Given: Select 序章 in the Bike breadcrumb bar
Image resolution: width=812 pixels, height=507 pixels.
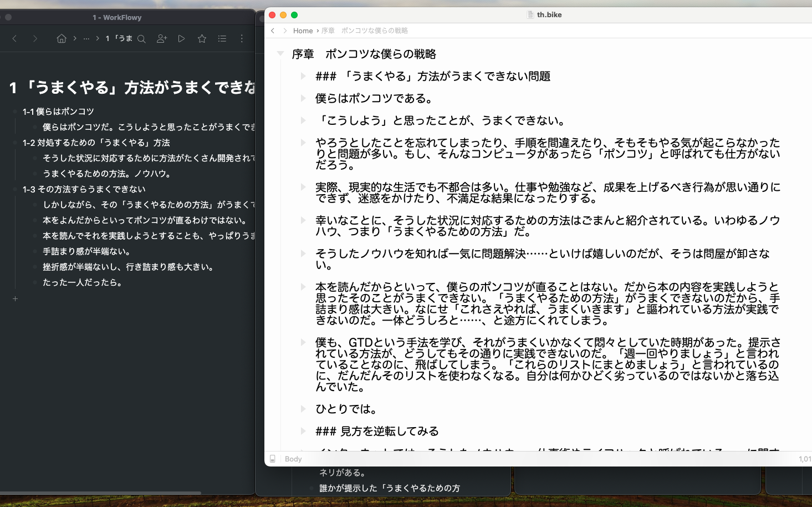Looking at the screenshot, I should [x=328, y=31].
